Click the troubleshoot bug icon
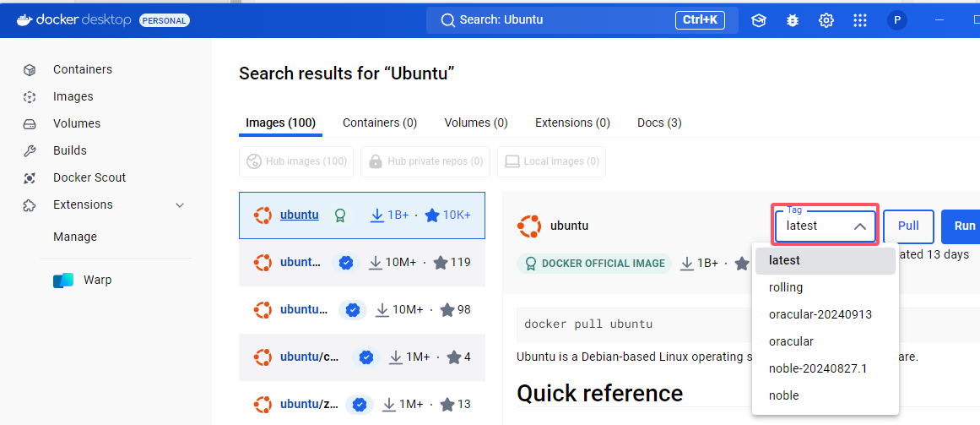Image resolution: width=980 pixels, height=425 pixels. [x=793, y=20]
